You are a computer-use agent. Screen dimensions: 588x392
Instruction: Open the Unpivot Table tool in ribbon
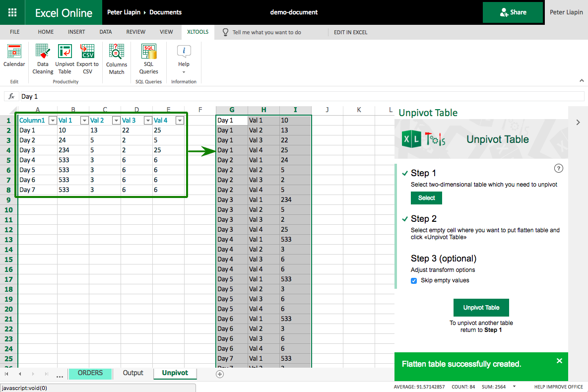coord(65,59)
